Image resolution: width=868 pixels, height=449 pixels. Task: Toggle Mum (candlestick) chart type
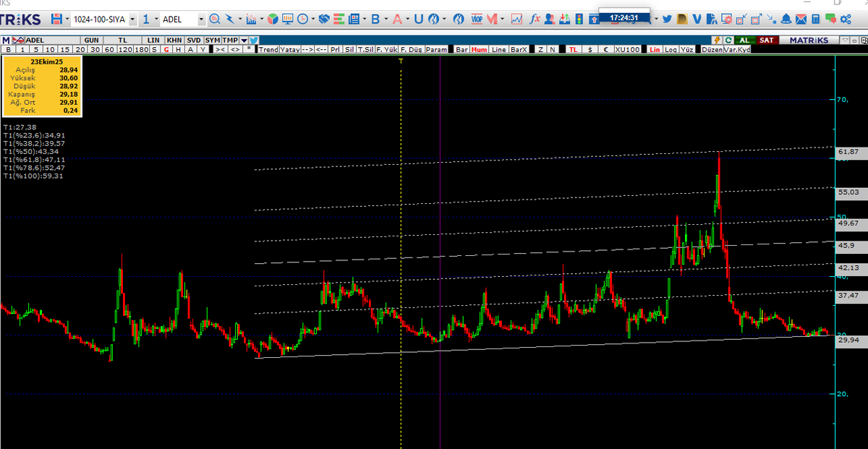[x=479, y=49]
